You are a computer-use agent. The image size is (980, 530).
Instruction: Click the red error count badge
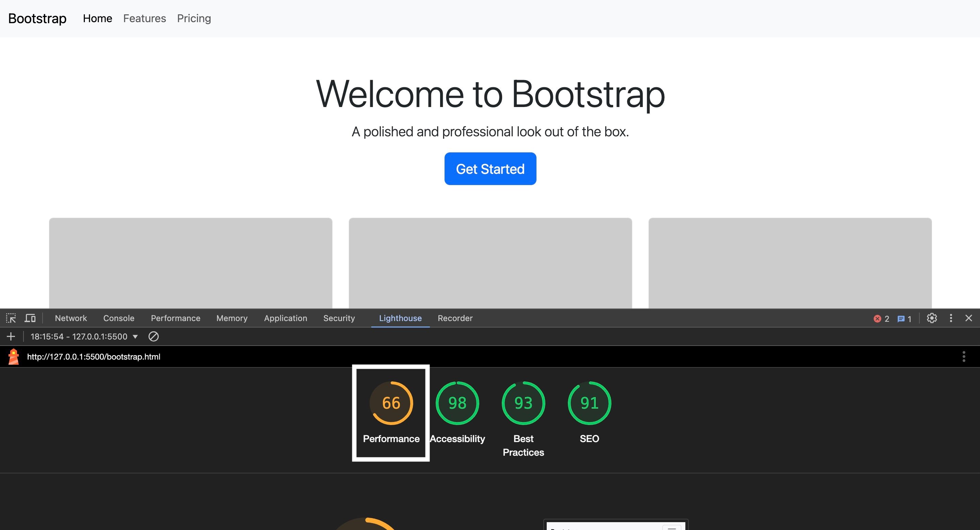(882, 319)
